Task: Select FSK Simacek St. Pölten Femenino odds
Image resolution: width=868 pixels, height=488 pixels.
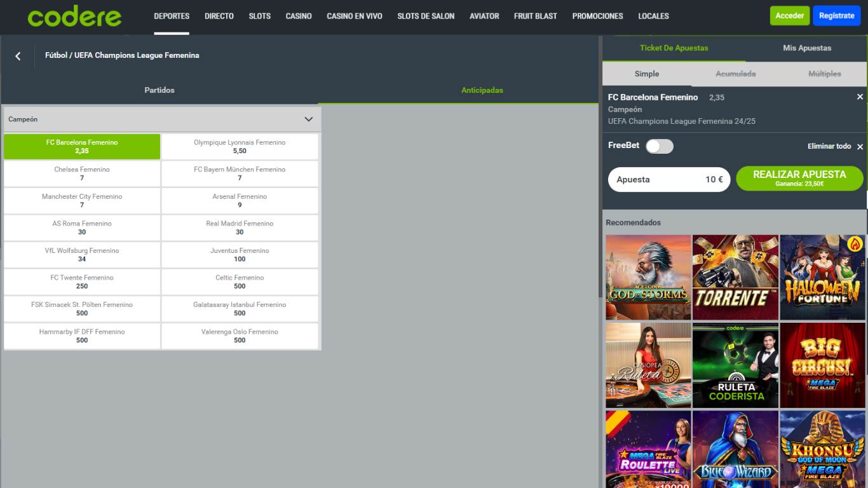Action: coord(82,309)
